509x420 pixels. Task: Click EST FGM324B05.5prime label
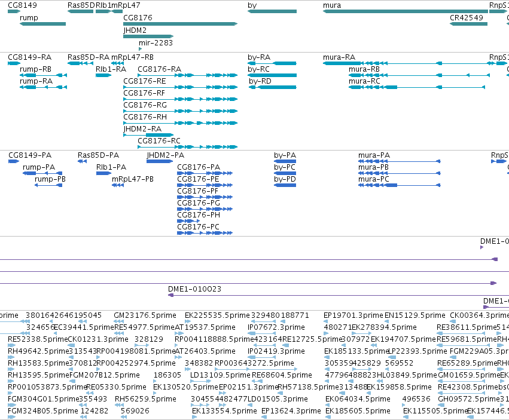(43, 411)
